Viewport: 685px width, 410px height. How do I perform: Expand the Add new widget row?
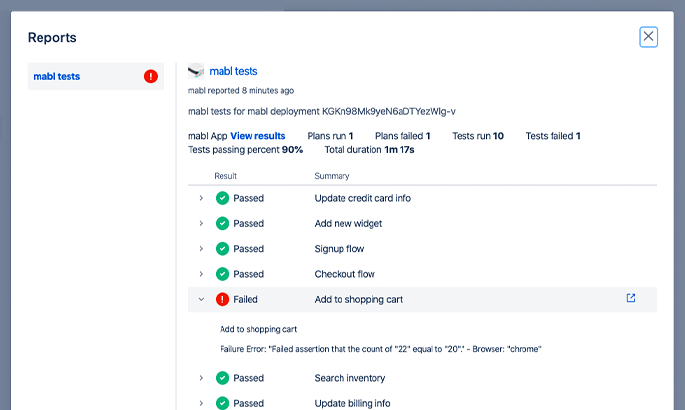pyautogui.click(x=201, y=224)
